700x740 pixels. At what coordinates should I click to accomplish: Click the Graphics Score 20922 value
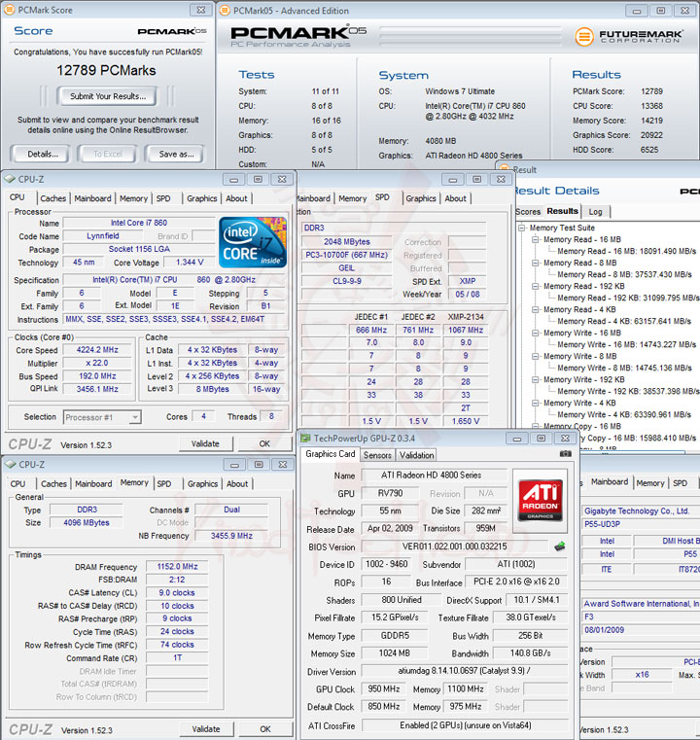(651, 135)
